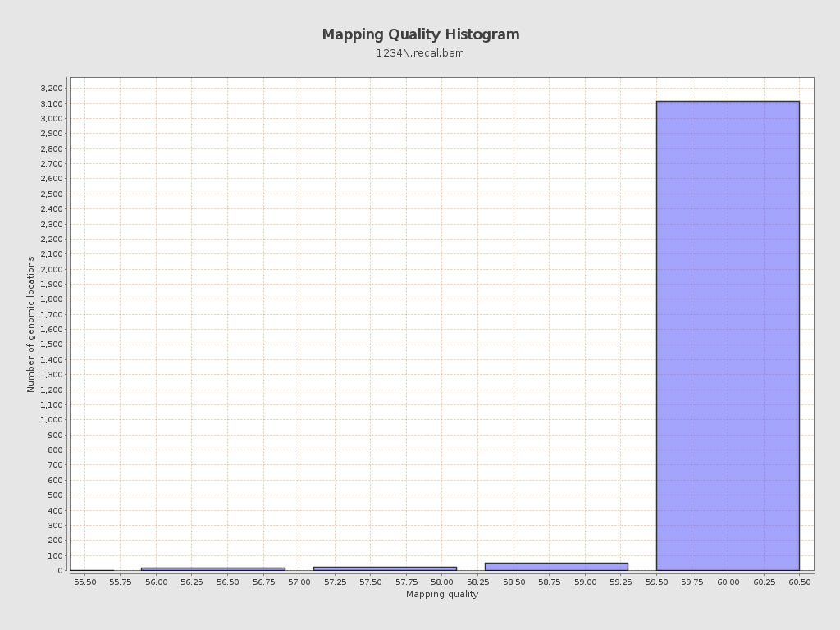Click the 60.50 x-axis tick label
The image size is (840, 630).
(x=799, y=582)
